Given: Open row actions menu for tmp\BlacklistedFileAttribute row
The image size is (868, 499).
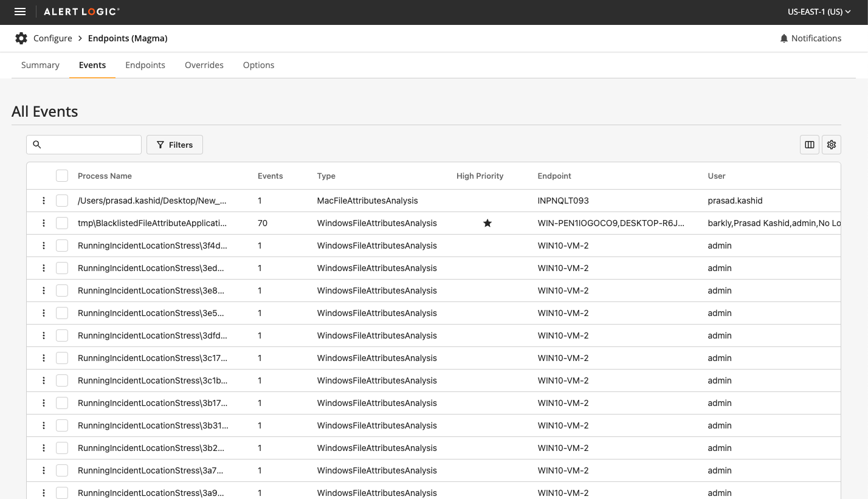Looking at the screenshot, I should [44, 223].
